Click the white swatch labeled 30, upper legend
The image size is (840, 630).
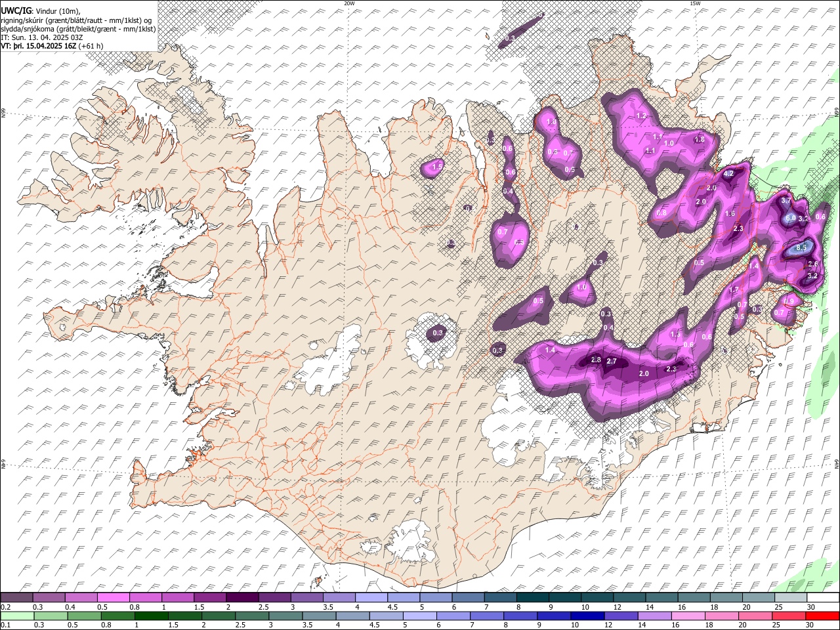(823, 598)
